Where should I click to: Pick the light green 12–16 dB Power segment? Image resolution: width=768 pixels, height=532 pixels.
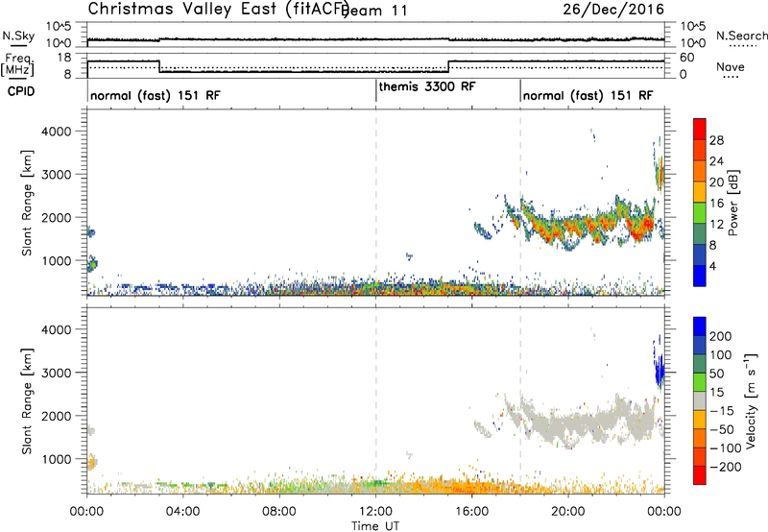[x=700, y=213]
